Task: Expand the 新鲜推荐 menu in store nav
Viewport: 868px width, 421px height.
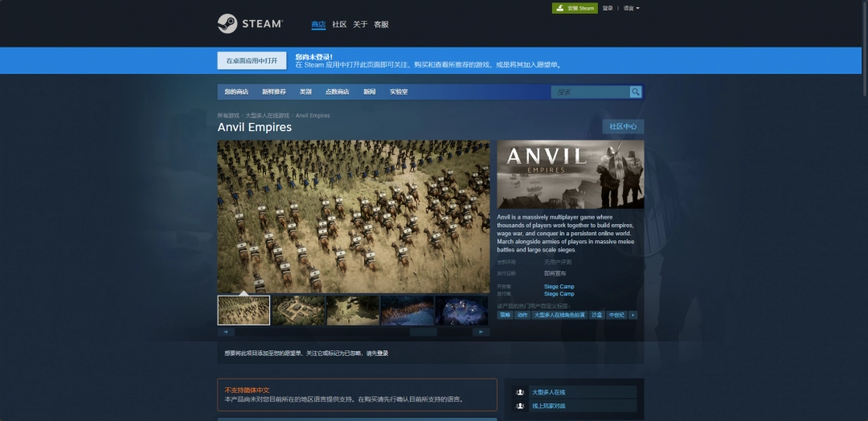Action: [x=273, y=92]
